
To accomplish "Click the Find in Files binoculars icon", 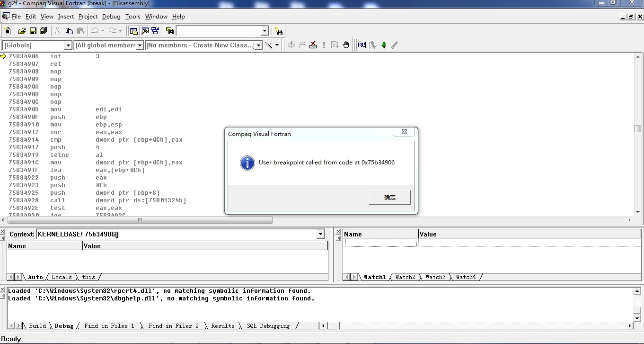I will click(170, 31).
